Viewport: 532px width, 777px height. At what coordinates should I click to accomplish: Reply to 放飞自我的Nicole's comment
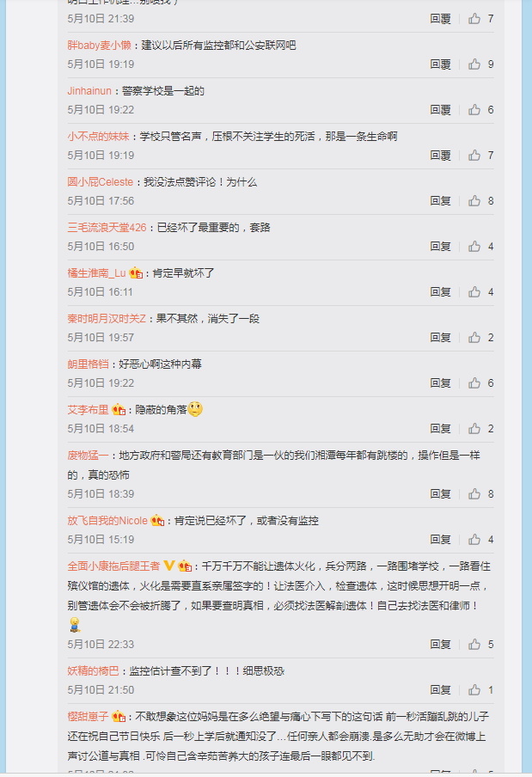pyautogui.click(x=440, y=540)
